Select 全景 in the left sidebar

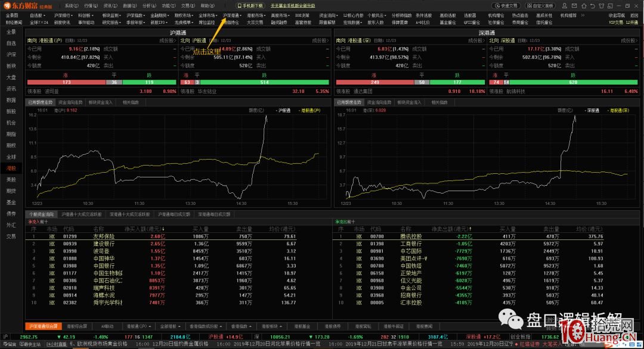coord(11,32)
